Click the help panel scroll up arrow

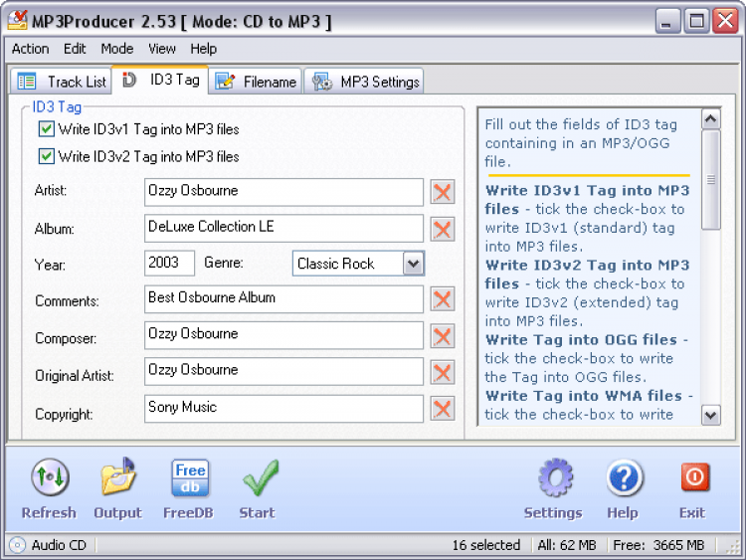click(x=711, y=119)
